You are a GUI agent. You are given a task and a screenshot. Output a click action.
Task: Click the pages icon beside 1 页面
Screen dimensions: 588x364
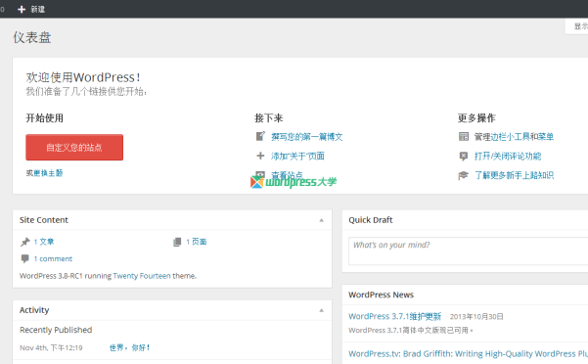[x=177, y=242]
